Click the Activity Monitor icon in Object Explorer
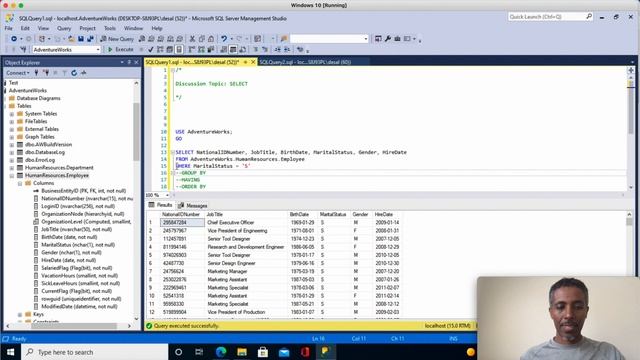 click(x=84, y=73)
